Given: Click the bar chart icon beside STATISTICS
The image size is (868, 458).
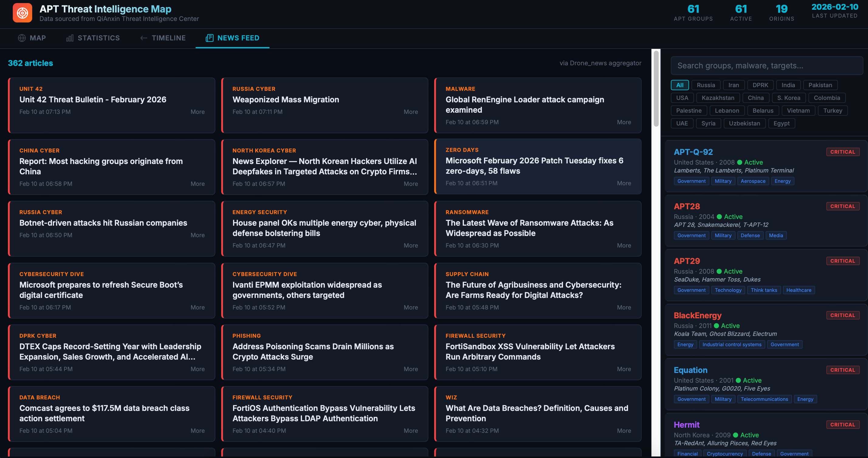Looking at the screenshot, I should [70, 38].
